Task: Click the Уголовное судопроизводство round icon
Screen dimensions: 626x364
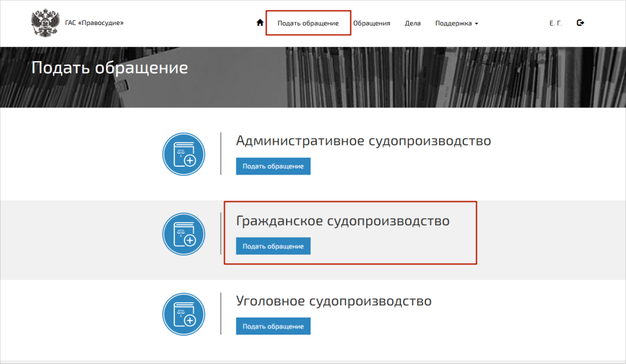Action: point(183,314)
